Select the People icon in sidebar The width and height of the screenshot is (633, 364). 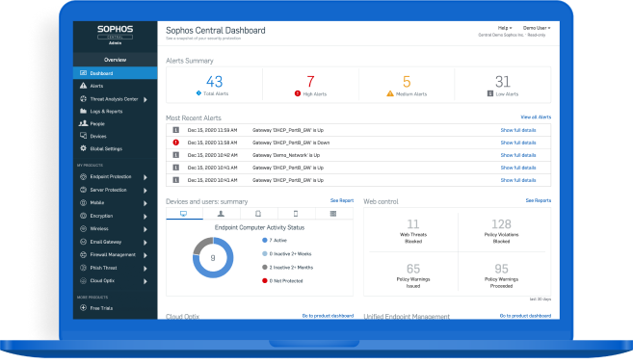pos(83,123)
